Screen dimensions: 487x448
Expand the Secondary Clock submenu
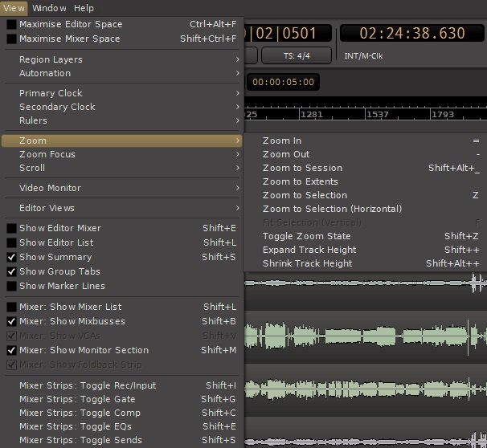122,107
